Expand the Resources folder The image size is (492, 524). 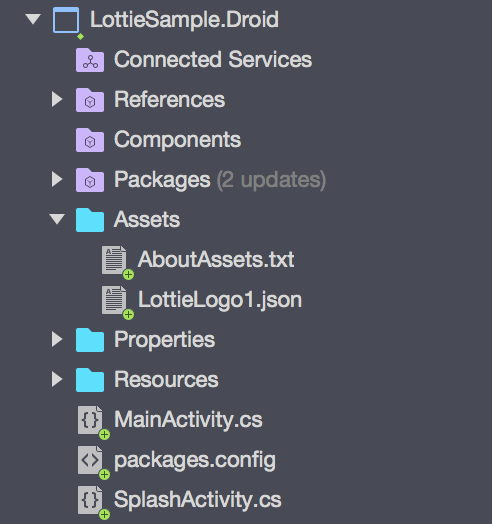pyautogui.click(x=57, y=380)
